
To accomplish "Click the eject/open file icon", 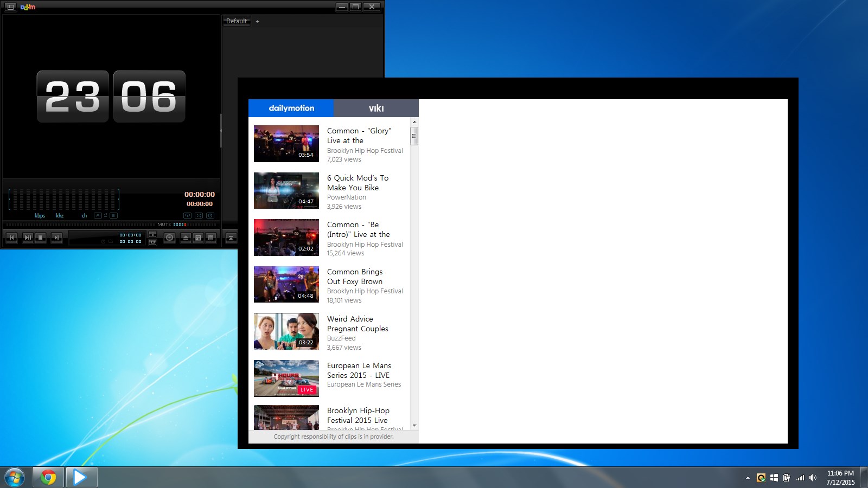I will [186, 237].
